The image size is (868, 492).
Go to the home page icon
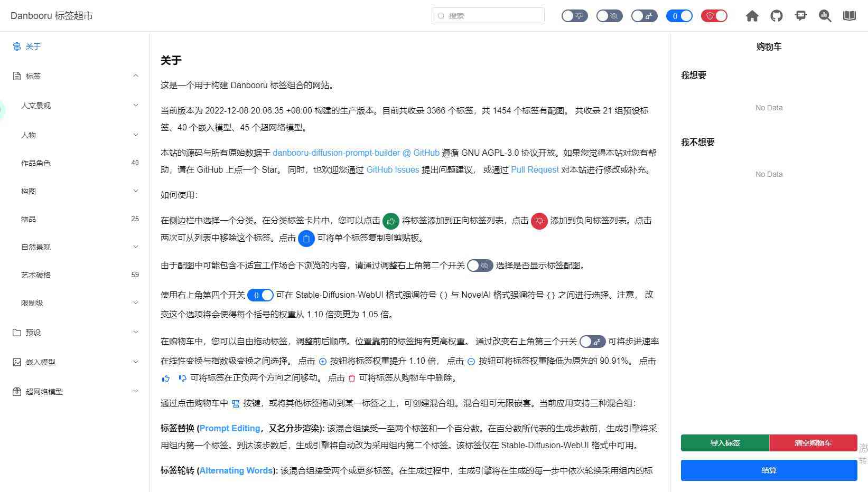point(752,16)
